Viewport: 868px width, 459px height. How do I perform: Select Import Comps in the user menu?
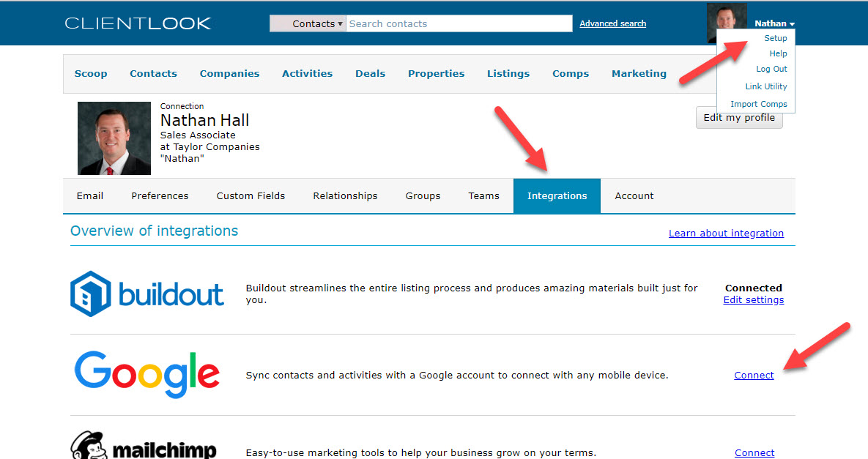(758, 104)
